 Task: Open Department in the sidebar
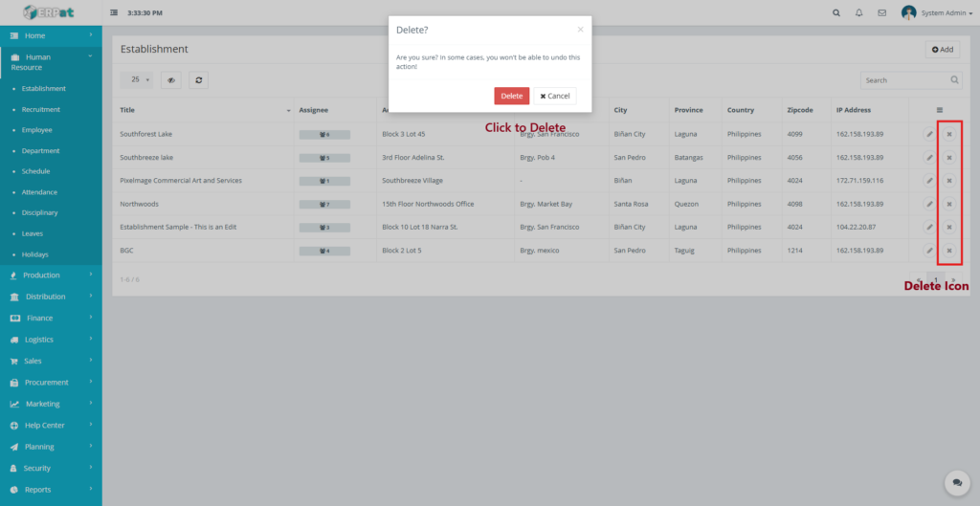[40, 150]
